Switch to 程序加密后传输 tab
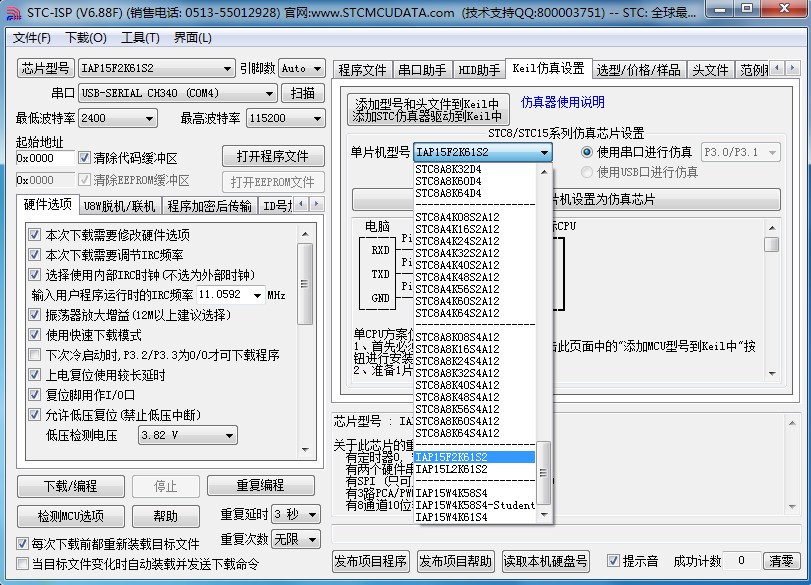 point(209,206)
